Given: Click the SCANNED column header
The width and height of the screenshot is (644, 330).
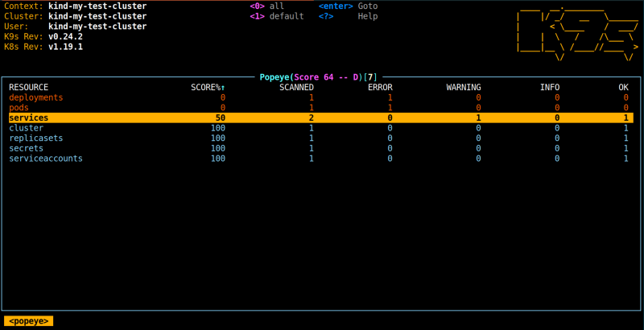Looking at the screenshot, I should click(296, 88).
